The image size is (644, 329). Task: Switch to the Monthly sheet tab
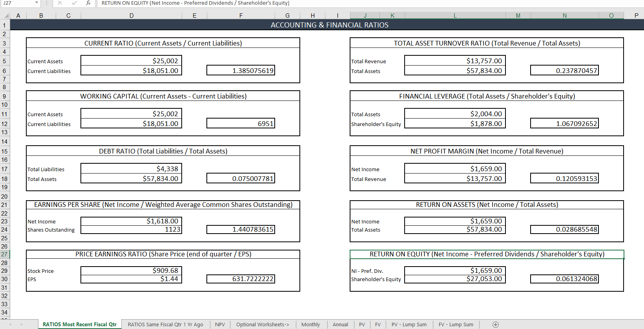pos(310,325)
